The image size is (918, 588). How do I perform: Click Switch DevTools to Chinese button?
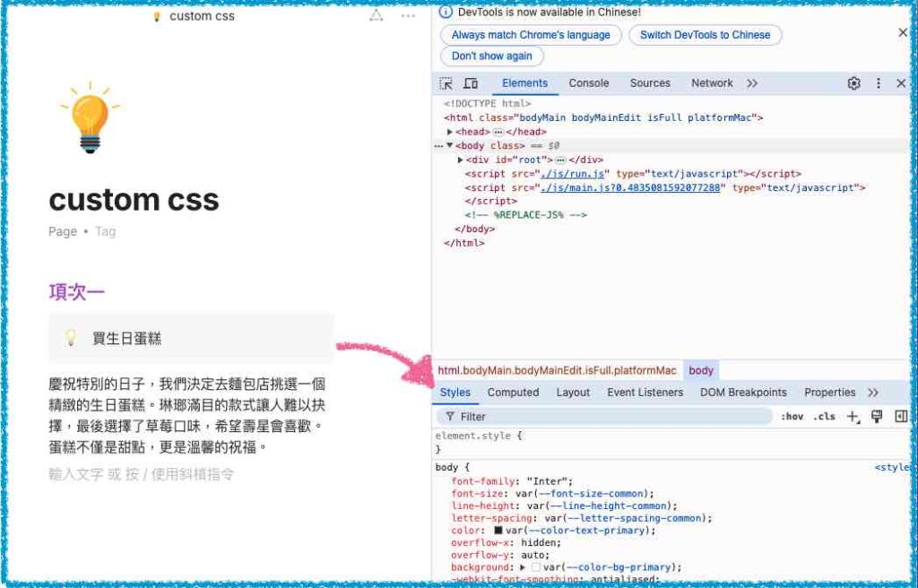click(705, 35)
